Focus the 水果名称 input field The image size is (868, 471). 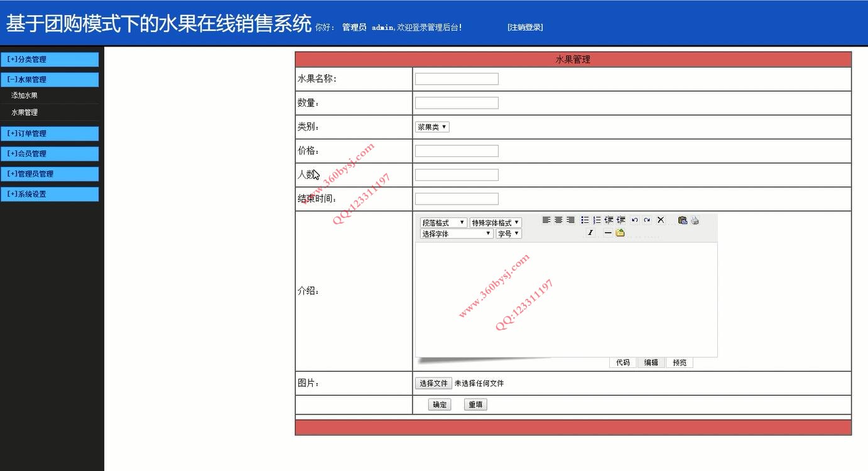(x=457, y=79)
